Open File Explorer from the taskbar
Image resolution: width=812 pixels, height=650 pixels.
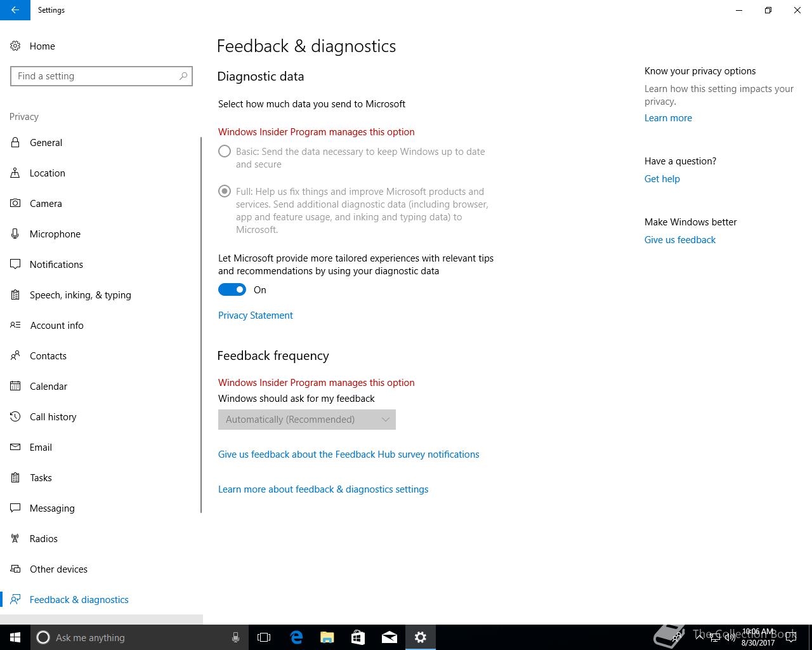327,637
